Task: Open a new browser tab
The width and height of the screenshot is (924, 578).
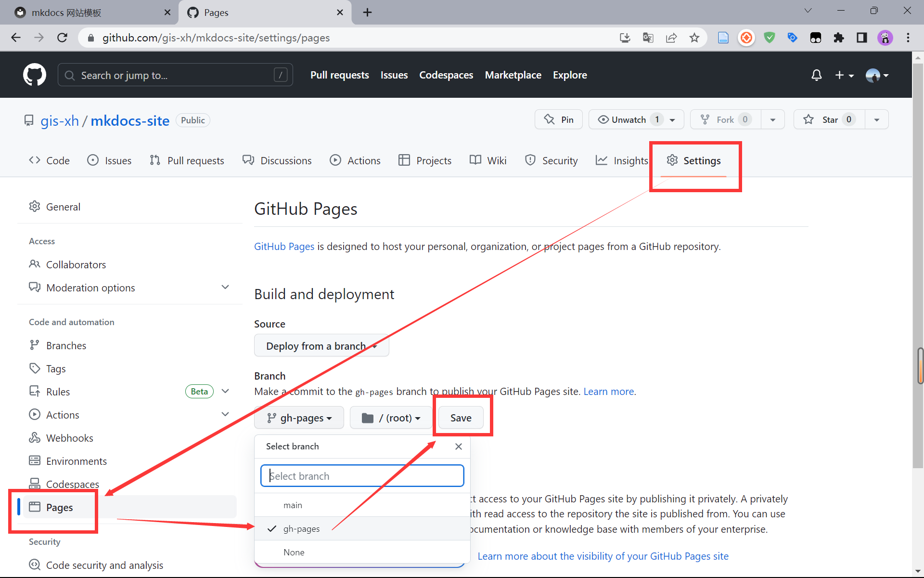Action: tap(367, 13)
